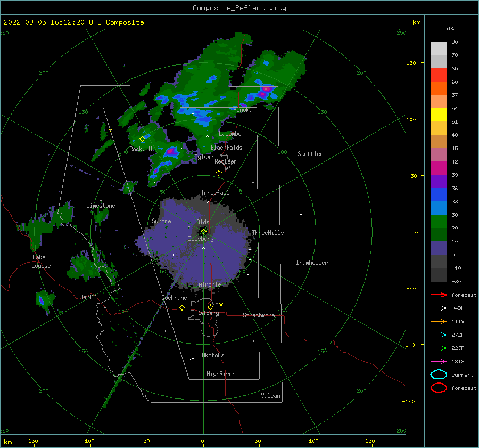This screenshot has height=448, width=479.
Task: Click the Strathmore city label
Action: click(259, 315)
